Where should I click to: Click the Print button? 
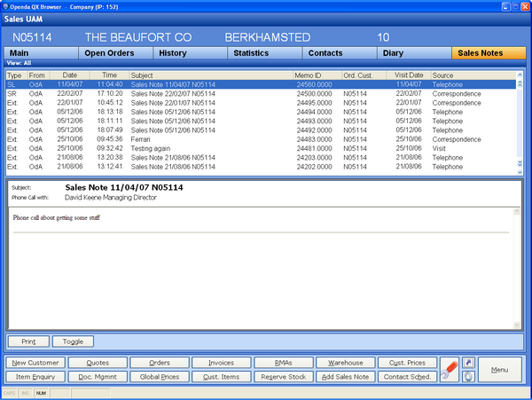[28, 341]
